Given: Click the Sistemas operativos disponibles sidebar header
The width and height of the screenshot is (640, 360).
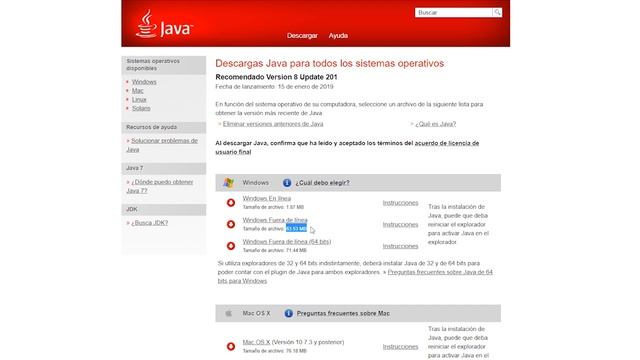Looking at the screenshot, I should [x=164, y=64].
